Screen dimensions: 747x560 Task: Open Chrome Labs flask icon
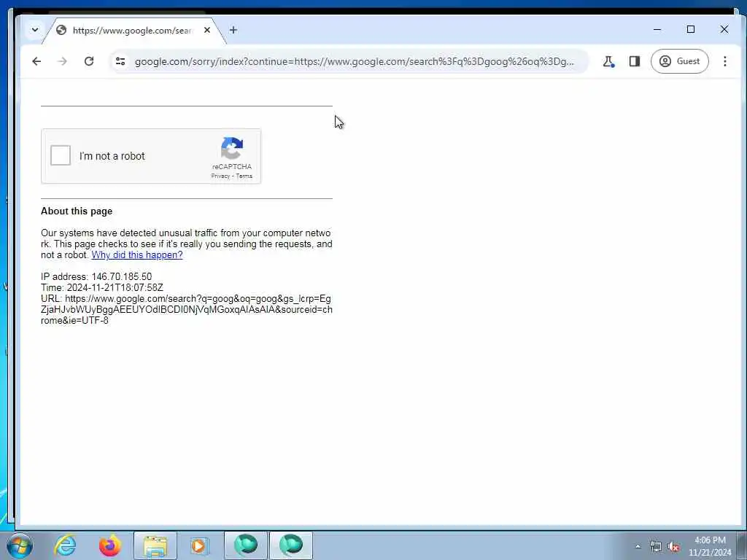608,61
